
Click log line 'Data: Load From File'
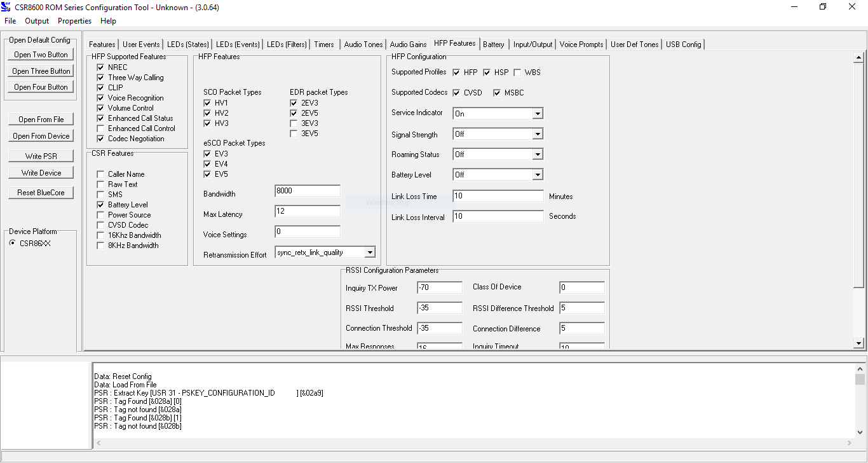tap(125, 385)
